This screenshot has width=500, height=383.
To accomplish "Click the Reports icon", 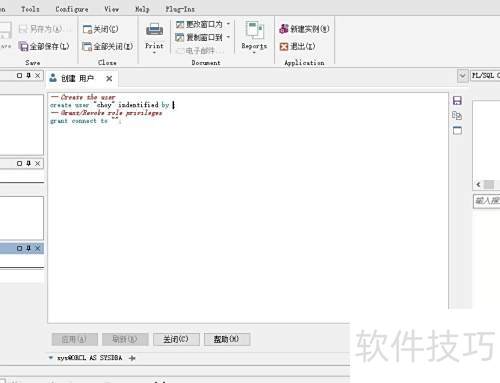I will point(254,30).
